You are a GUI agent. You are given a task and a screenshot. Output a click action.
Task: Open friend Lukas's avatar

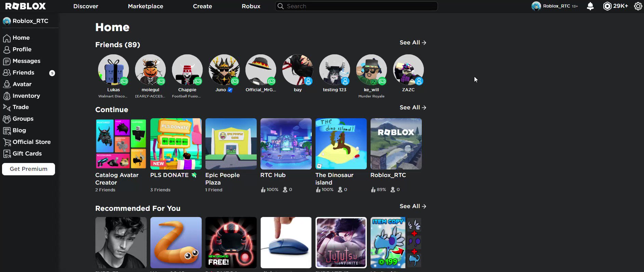tap(113, 70)
